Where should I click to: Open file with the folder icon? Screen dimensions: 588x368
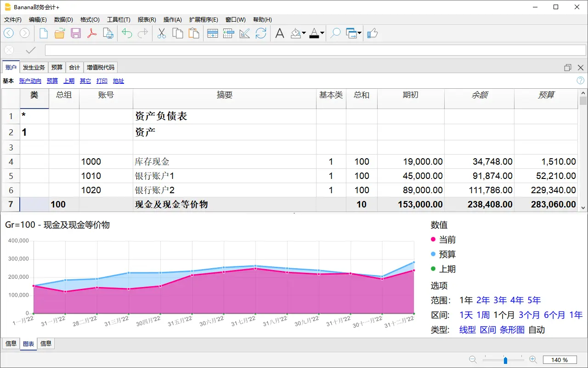click(60, 33)
